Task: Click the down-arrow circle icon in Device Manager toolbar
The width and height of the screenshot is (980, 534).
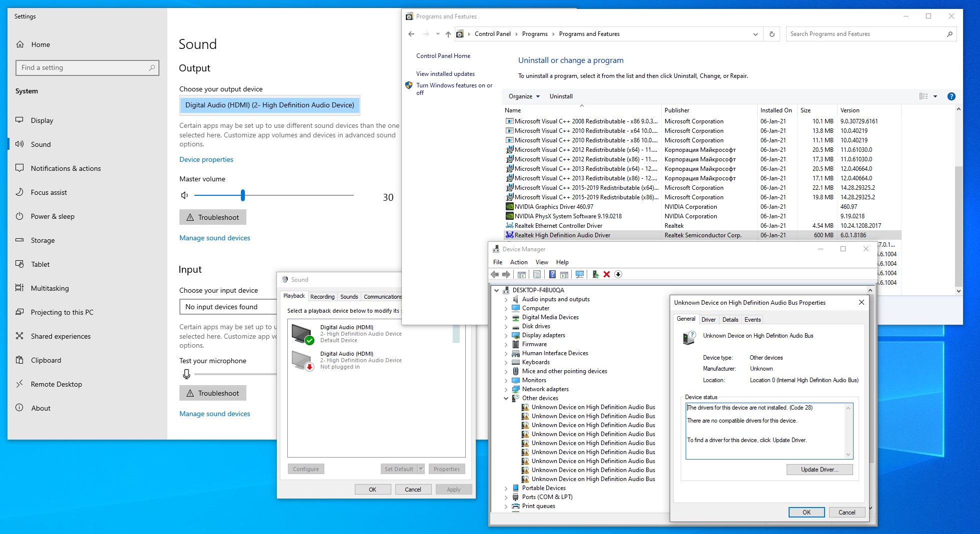Action: point(618,274)
